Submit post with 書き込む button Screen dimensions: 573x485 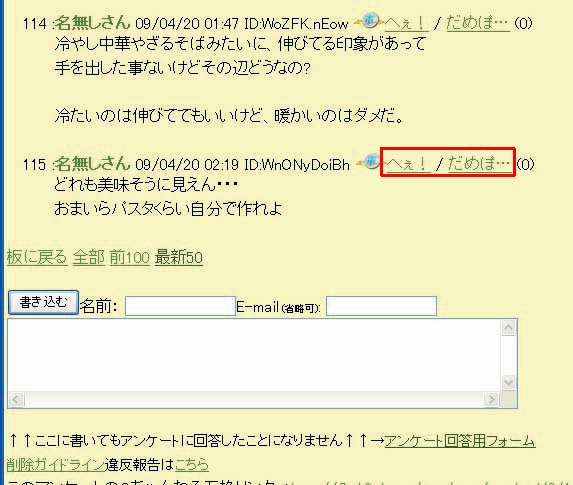[x=43, y=303]
